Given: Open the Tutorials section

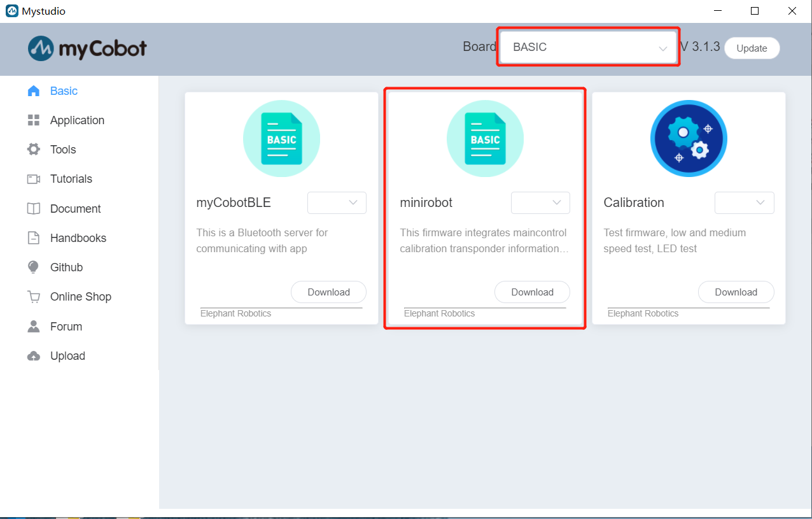Looking at the screenshot, I should (71, 179).
